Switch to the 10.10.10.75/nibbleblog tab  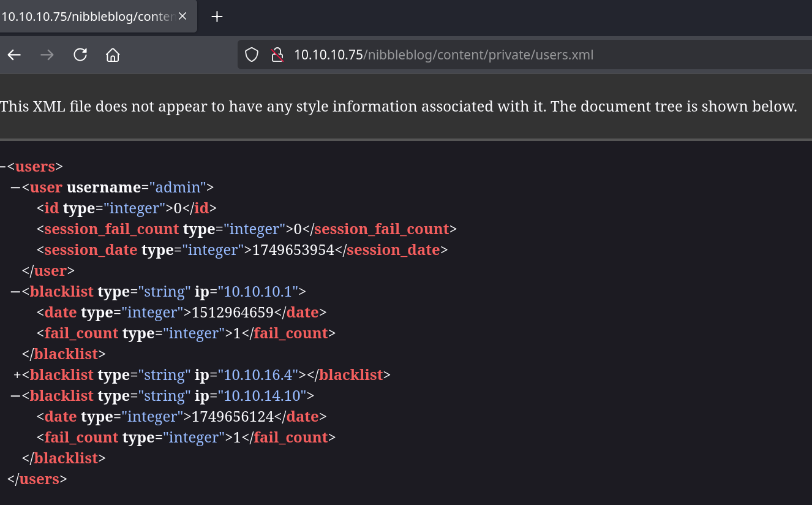coord(86,17)
